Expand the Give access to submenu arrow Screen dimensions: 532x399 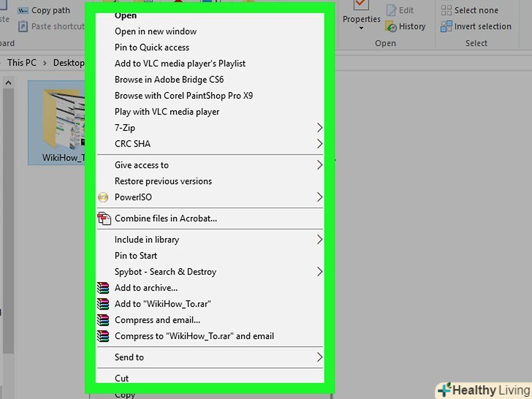[x=319, y=165]
